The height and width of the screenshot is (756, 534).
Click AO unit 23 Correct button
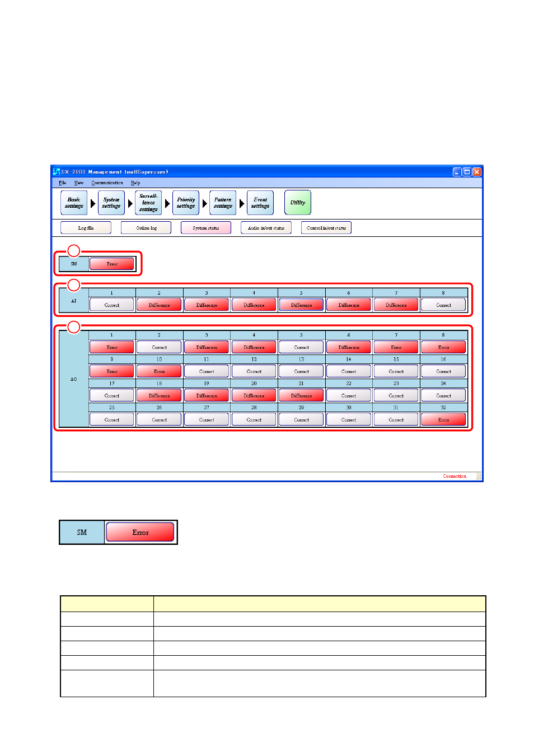point(396,395)
